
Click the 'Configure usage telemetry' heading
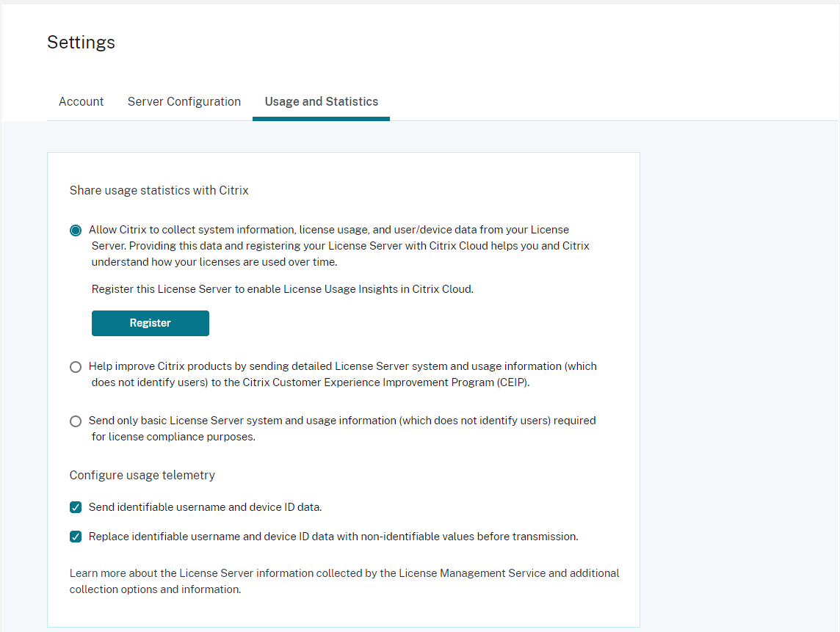pyautogui.click(x=142, y=476)
